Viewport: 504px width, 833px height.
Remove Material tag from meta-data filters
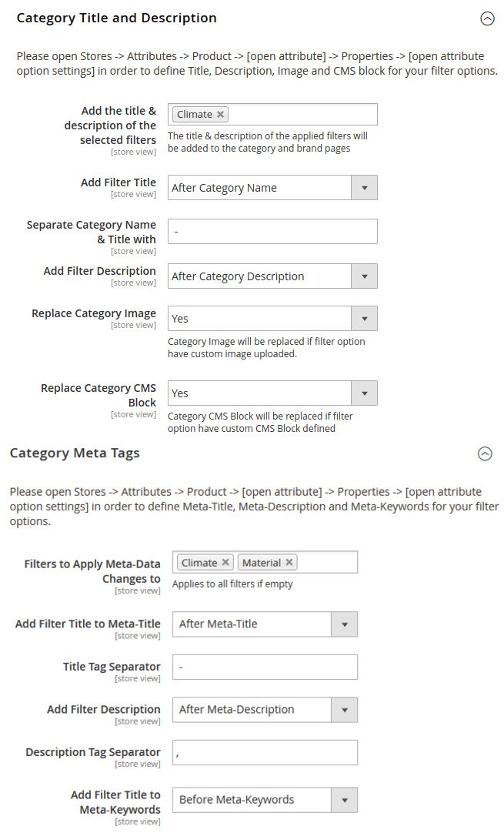tap(289, 563)
